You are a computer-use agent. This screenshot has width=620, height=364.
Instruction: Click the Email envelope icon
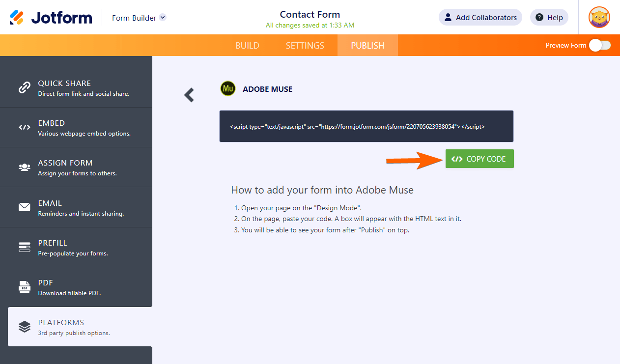click(x=25, y=207)
